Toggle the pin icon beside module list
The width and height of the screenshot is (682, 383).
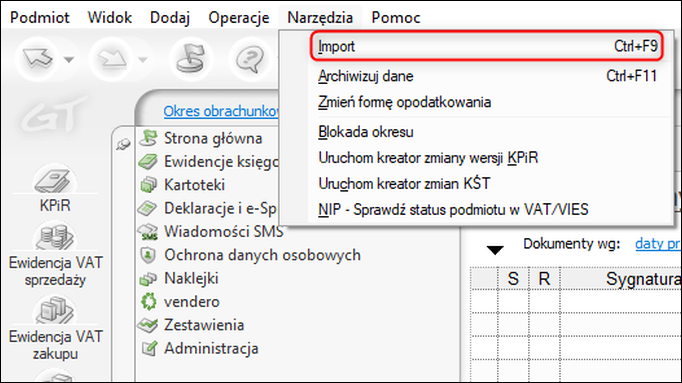pyautogui.click(x=124, y=144)
